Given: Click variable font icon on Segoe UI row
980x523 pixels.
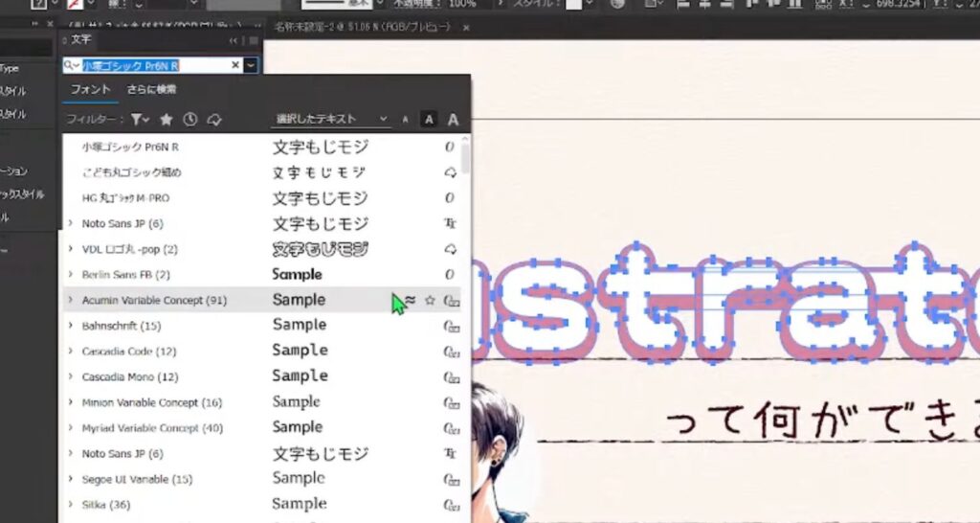Looking at the screenshot, I should 452,479.
